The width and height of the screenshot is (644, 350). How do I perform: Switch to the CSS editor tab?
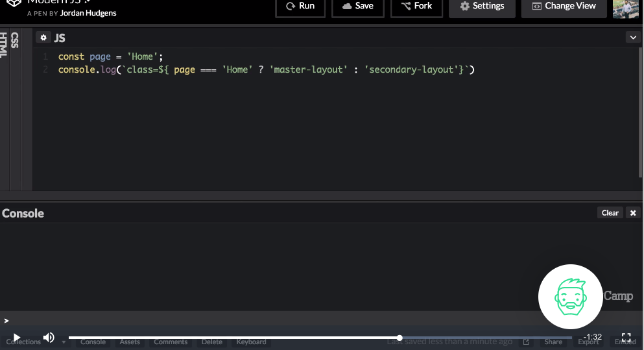[x=15, y=40]
